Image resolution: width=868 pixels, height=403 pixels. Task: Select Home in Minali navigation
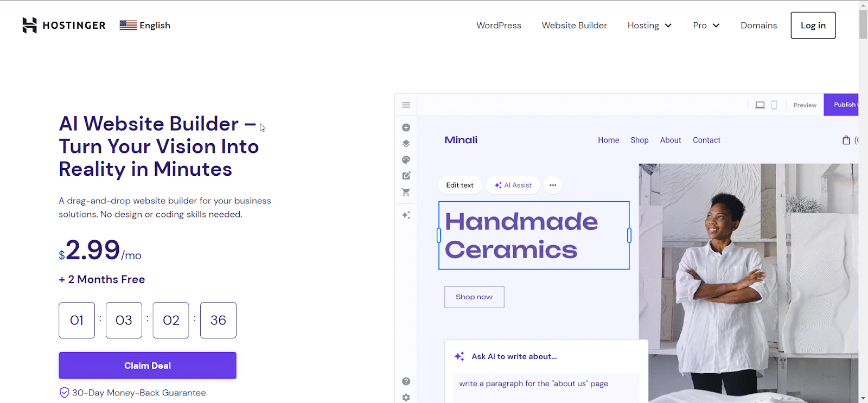point(608,140)
